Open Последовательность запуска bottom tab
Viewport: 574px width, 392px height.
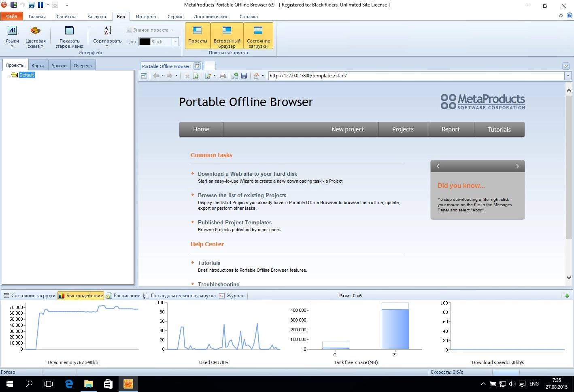click(x=179, y=296)
